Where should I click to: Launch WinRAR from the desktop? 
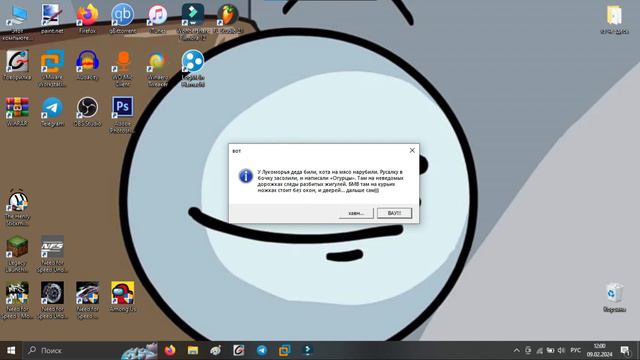click(x=17, y=111)
